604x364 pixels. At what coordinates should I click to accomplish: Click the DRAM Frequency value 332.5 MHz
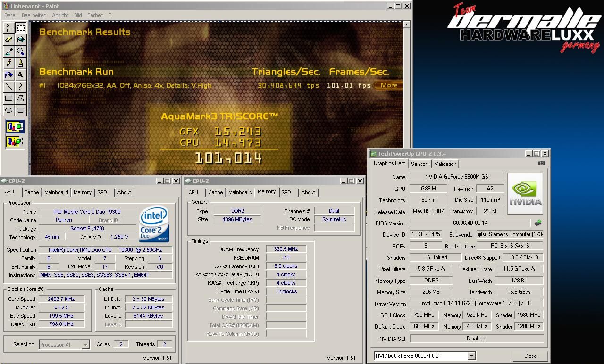286,249
